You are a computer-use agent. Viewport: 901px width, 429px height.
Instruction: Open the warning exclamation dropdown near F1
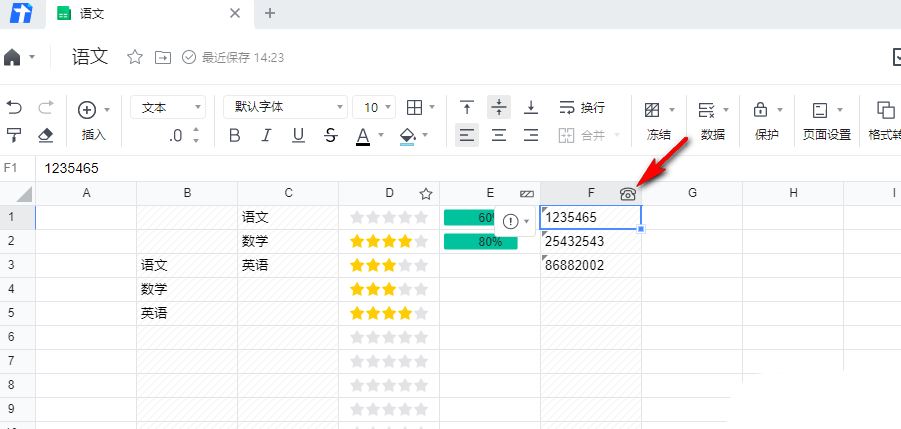pos(515,222)
